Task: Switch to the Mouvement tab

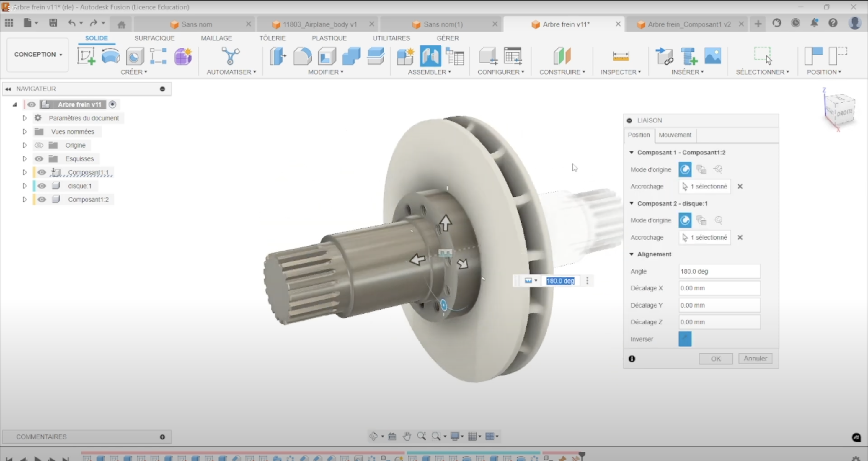Action: tap(675, 135)
